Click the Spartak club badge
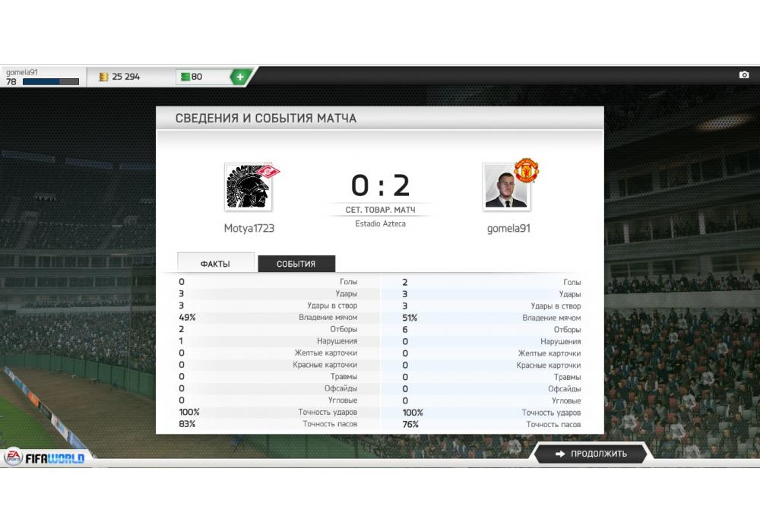The image size is (760, 532). point(268,172)
